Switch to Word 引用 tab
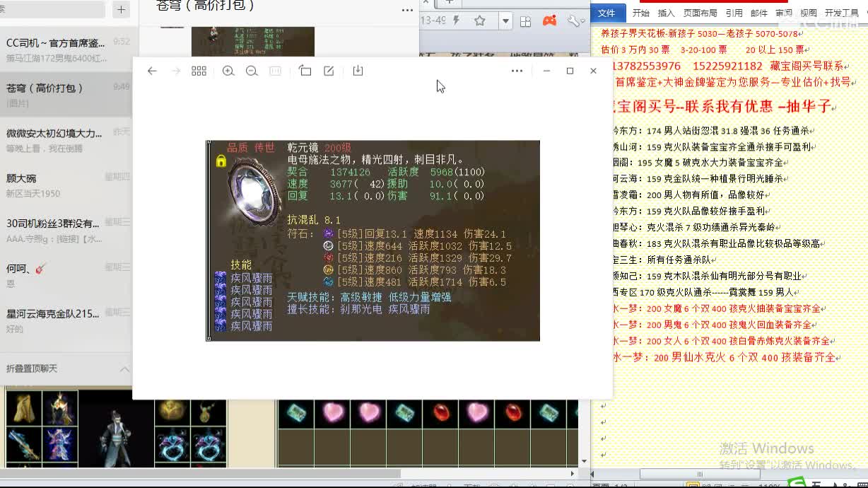 [x=734, y=13]
